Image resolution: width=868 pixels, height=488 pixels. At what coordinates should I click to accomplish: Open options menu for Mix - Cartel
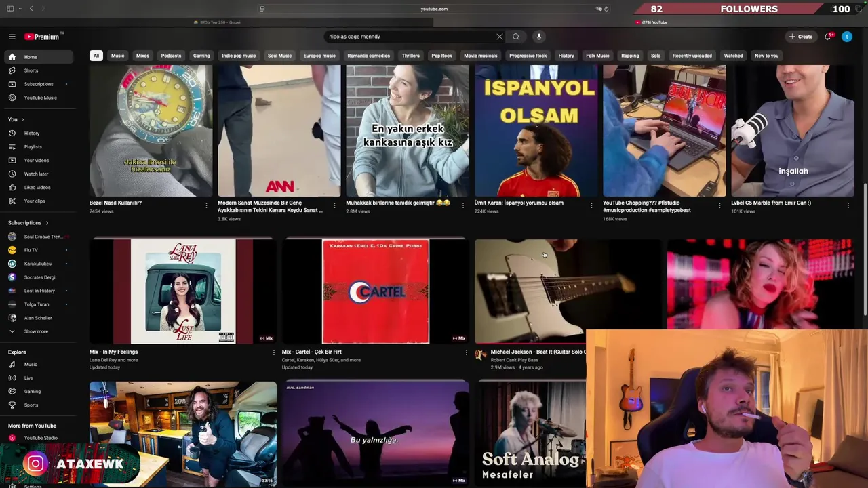(466, 352)
